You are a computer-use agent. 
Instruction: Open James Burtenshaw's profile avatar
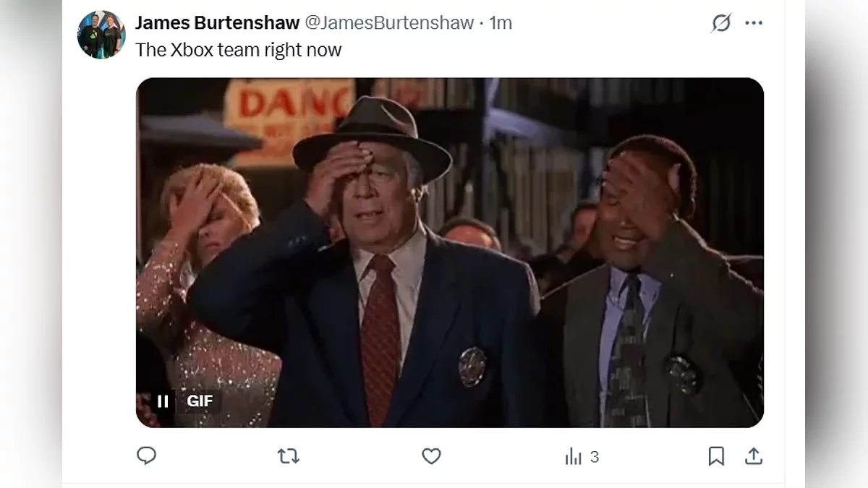coord(101,35)
